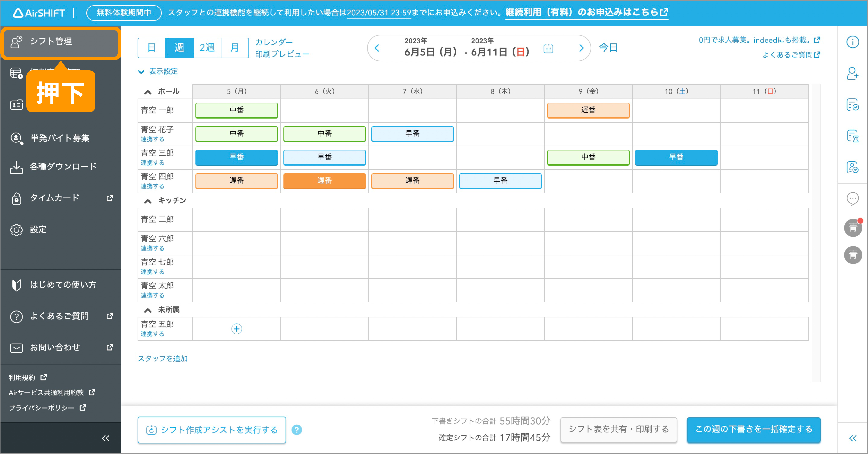Click the 8（木） column header
Screen dimensions: 868x454
coord(500,91)
